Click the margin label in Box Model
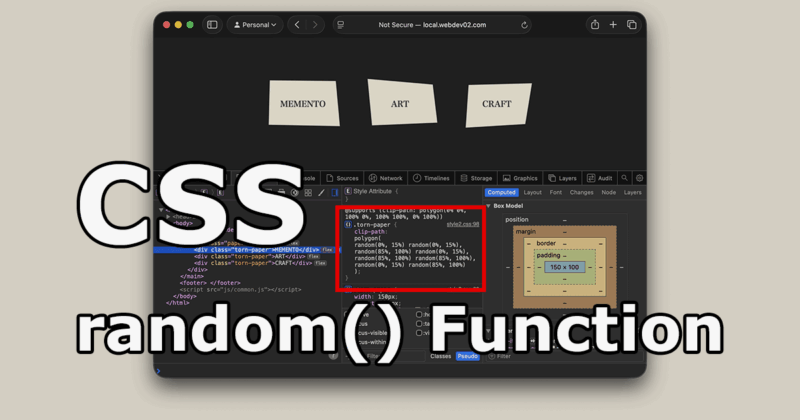This screenshot has width=800, height=420. point(526,232)
